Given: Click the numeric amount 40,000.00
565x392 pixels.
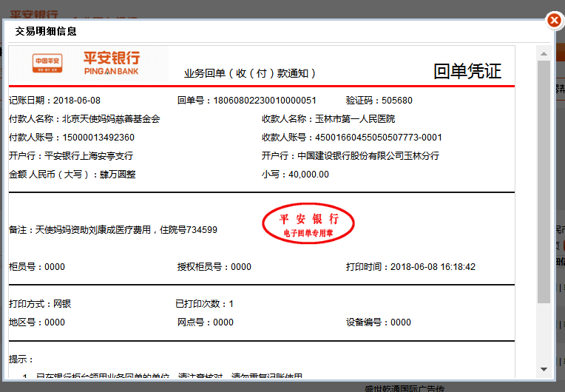Looking at the screenshot, I should coord(309,175).
